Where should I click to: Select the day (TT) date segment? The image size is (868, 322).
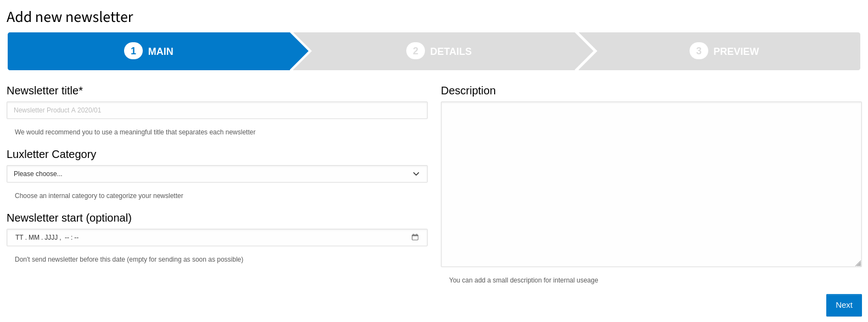(x=19, y=238)
